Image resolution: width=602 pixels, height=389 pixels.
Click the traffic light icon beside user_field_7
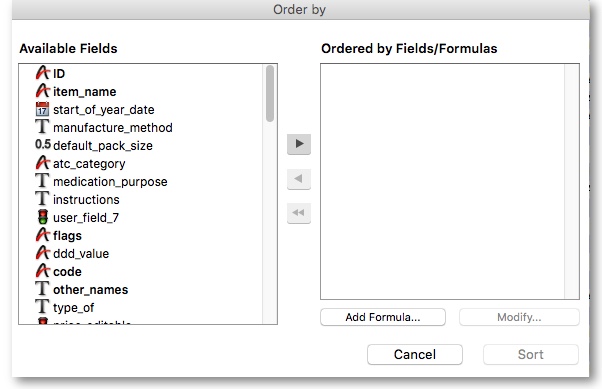(x=43, y=217)
